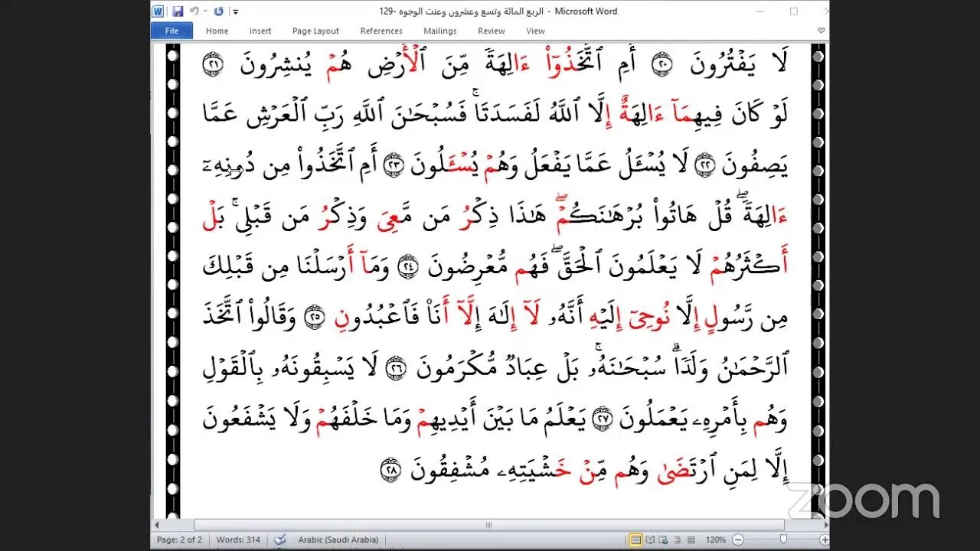
Task: Click the Word application icon
Action: click(158, 11)
